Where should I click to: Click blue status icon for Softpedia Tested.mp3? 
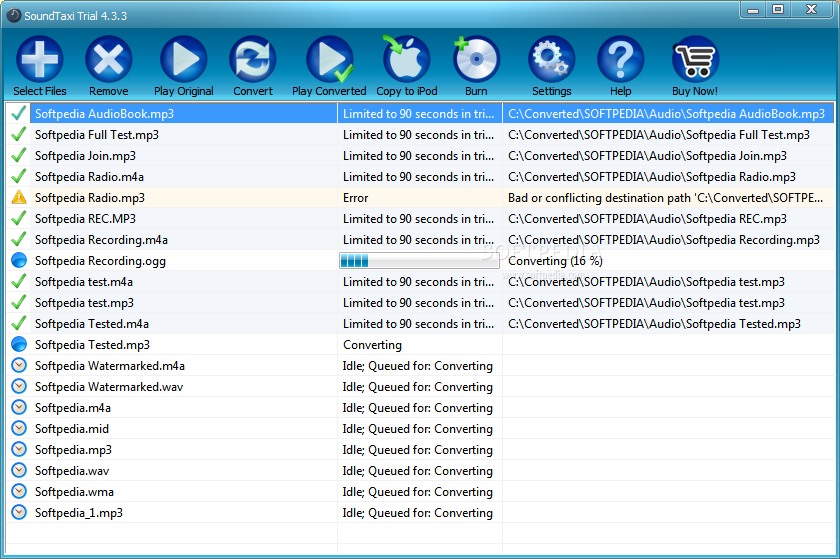[19, 344]
